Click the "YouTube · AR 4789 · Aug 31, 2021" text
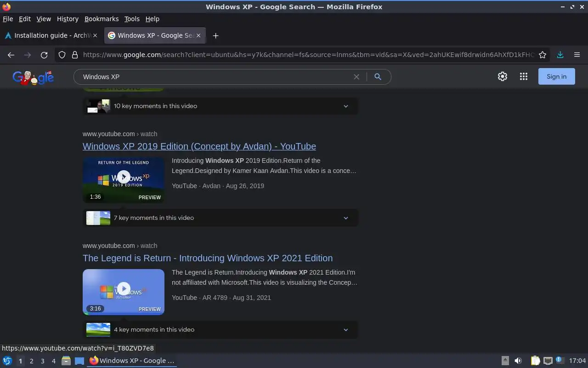 point(221,298)
